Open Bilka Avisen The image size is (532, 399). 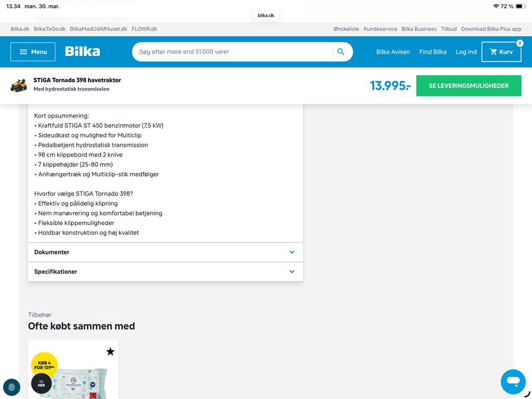[x=393, y=52]
